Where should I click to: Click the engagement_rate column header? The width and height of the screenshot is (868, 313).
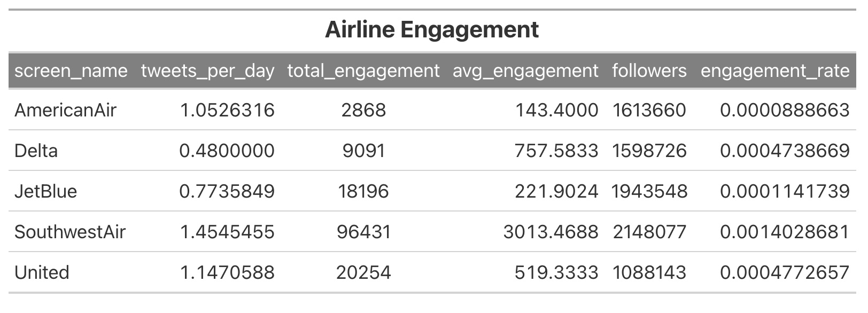774,71
